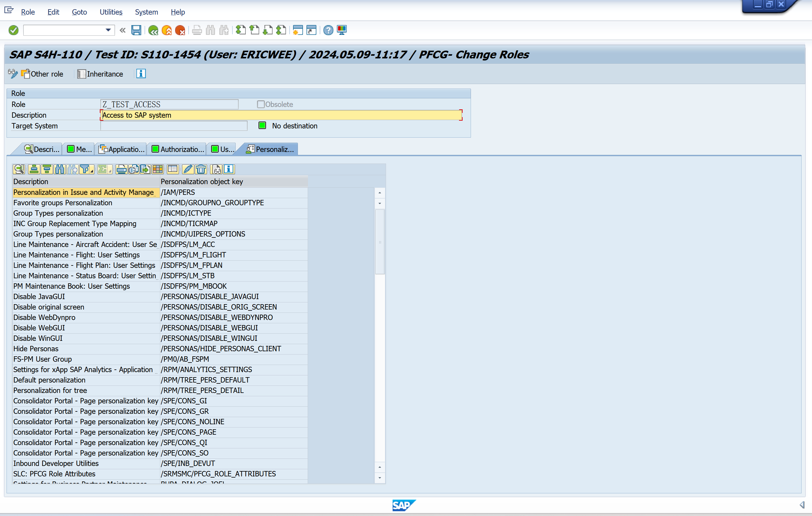812x516 pixels.
Task: Click the Other role button
Action: [42, 74]
